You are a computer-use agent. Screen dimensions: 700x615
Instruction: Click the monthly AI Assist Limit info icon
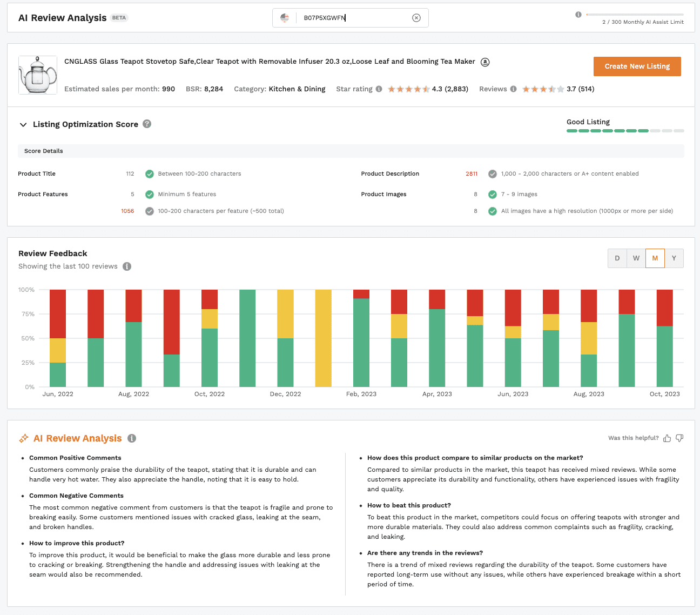click(578, 15)
